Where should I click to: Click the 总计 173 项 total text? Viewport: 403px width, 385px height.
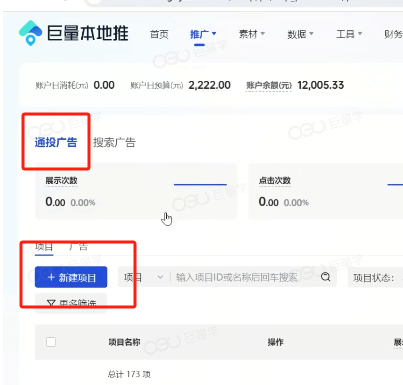pyautogui.click(x=129, y=374)
